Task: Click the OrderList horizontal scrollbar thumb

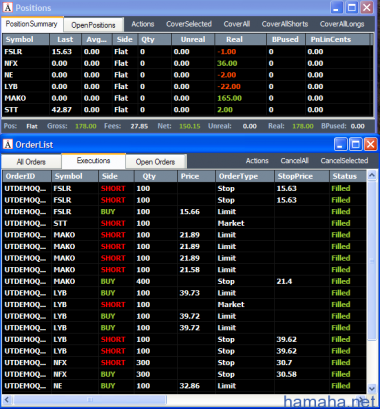Action: pos(89,400)
